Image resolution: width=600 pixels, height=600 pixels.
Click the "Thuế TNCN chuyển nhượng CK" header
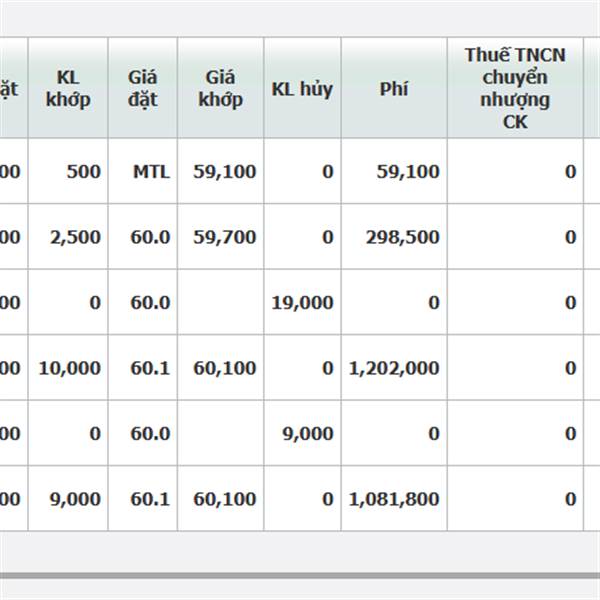coord(515,88)
